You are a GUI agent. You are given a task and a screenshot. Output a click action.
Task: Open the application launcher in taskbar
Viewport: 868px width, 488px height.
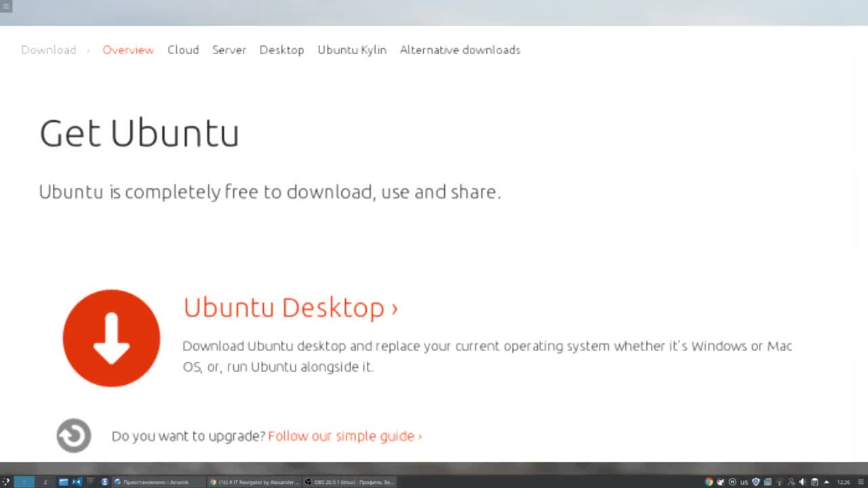point(6,482)
